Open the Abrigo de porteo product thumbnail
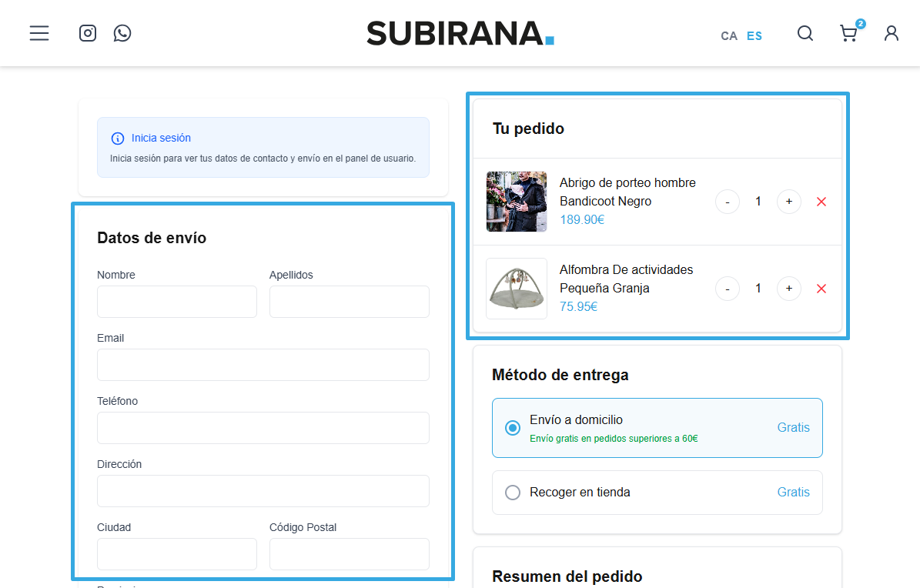Screen dimensions: 920x588 click(517, 202)
